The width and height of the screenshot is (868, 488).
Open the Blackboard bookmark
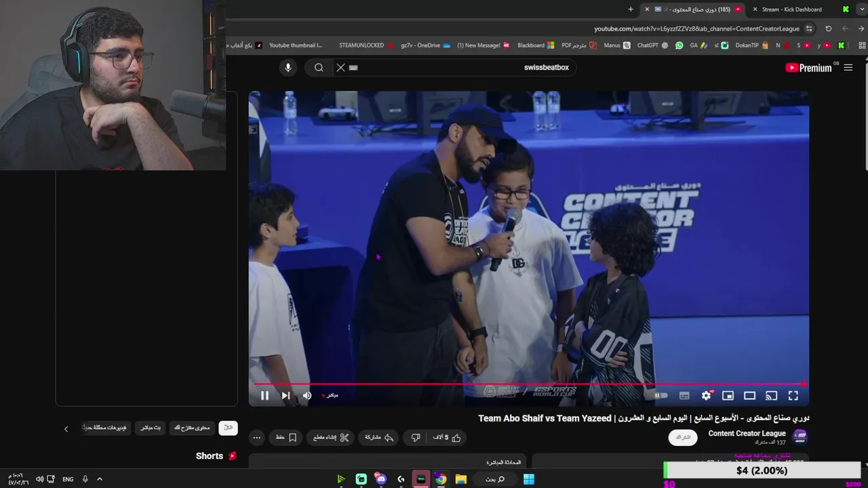click(x=536, y=45)
